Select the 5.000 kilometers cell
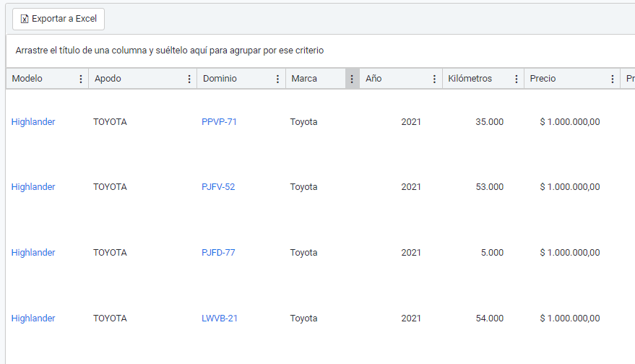The height and width of the screenshot is (364, 635). [491, 253]
